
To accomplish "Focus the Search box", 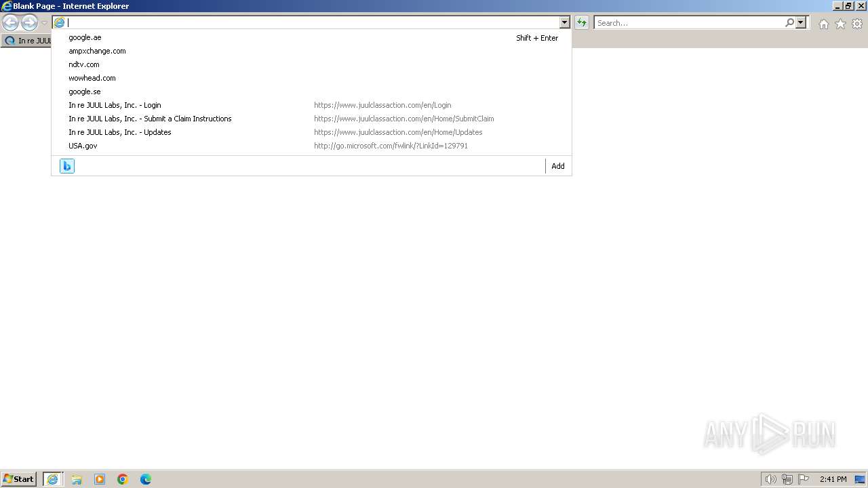I will coord(688,23).
